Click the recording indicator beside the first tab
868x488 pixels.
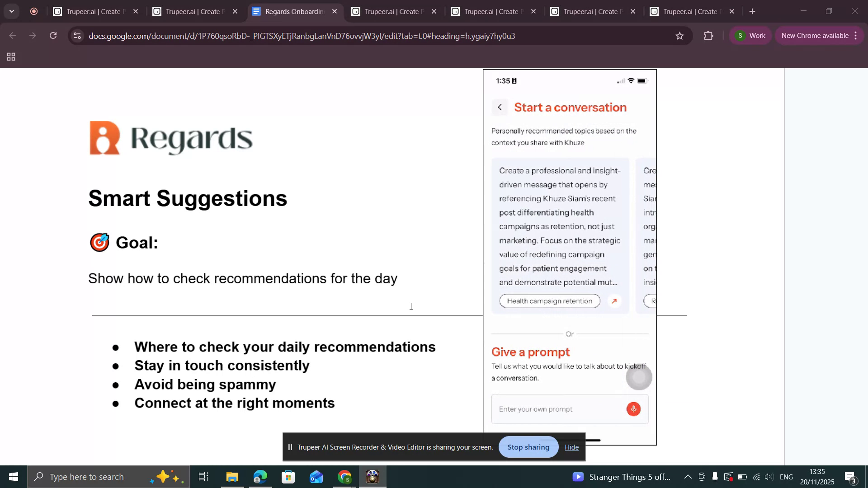(34, 11)
